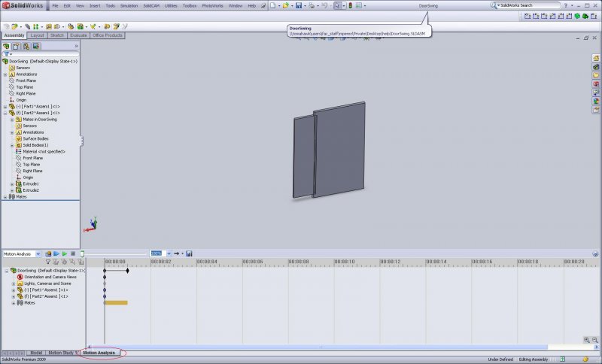This screenshot has width=602, height=364.
Task: Click the Open file folder icon
Action: pyautogui.click(x=285, y=6)
